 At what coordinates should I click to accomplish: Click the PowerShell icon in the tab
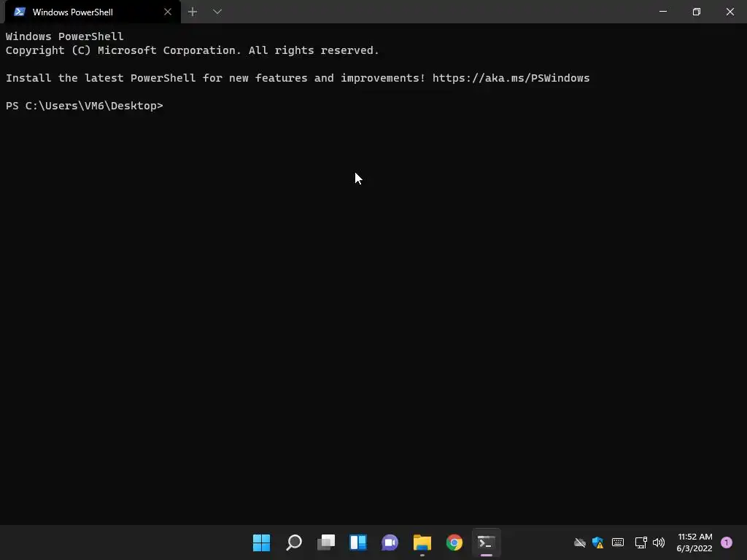pos(20,12)
